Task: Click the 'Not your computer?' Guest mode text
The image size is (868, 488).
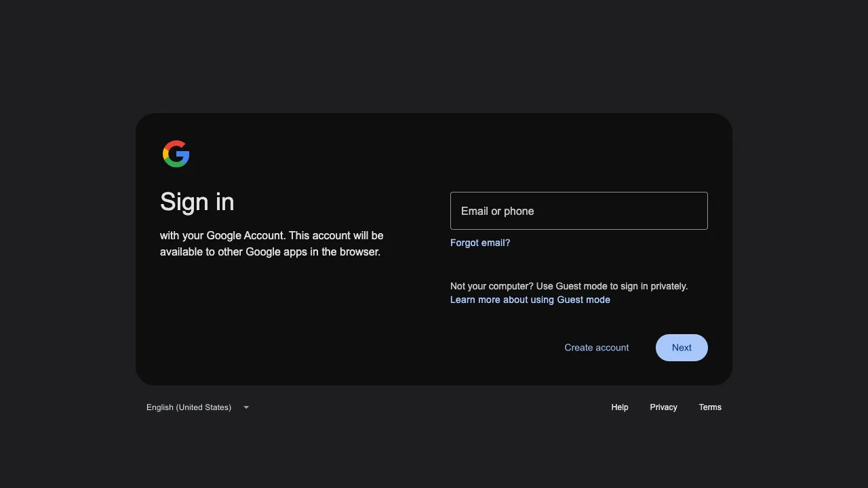Action: coord(569,286)
